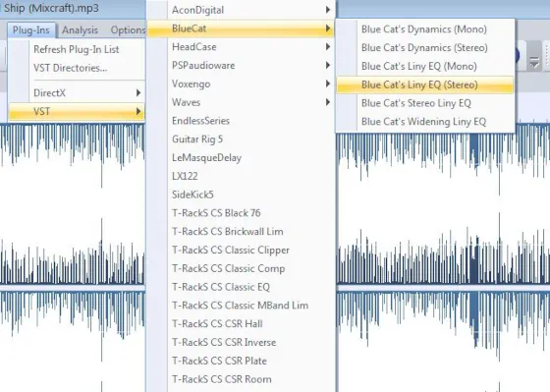Launch Guitar Rig 5 plug-in
The height and width of the screenshot is (392, 550).
[241, 140]
